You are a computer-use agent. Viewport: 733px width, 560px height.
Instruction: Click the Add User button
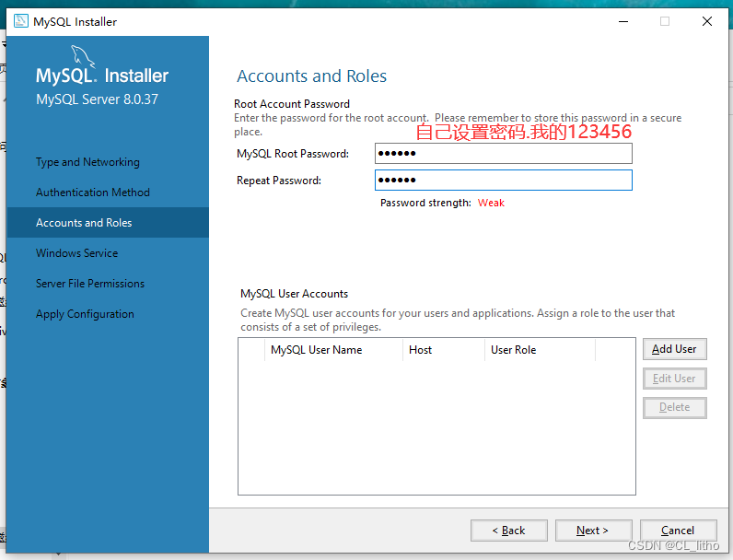[x=675, y=349]
